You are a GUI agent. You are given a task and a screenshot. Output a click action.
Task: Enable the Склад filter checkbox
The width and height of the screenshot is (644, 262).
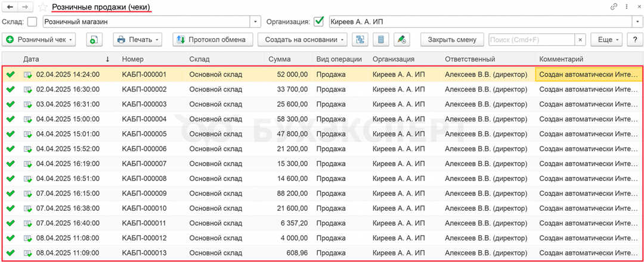coord(32,22)
